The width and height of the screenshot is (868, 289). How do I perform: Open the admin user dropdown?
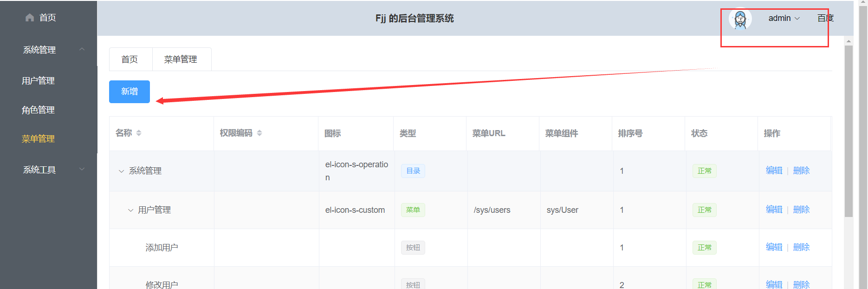[784, 18]
